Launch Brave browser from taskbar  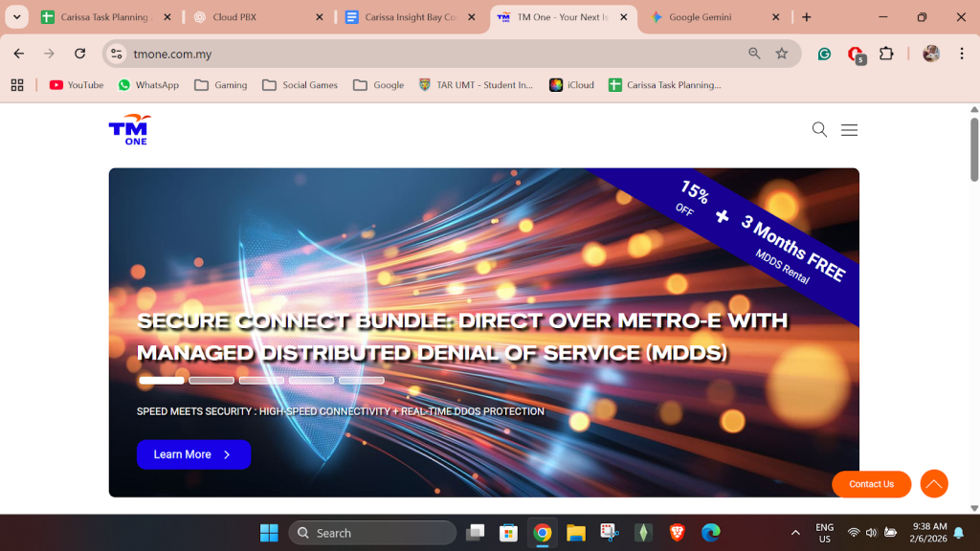[x=677, y=533]
